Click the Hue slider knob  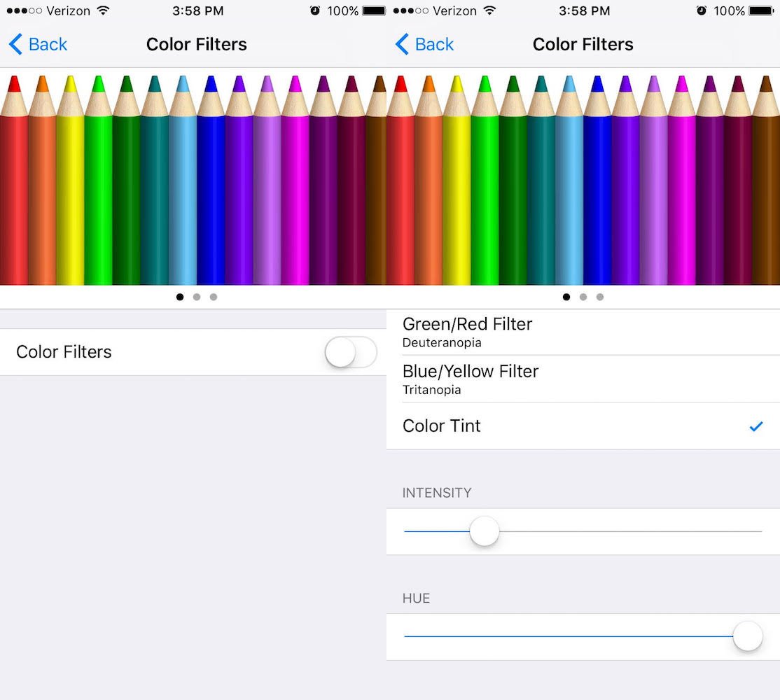[748, 636]
